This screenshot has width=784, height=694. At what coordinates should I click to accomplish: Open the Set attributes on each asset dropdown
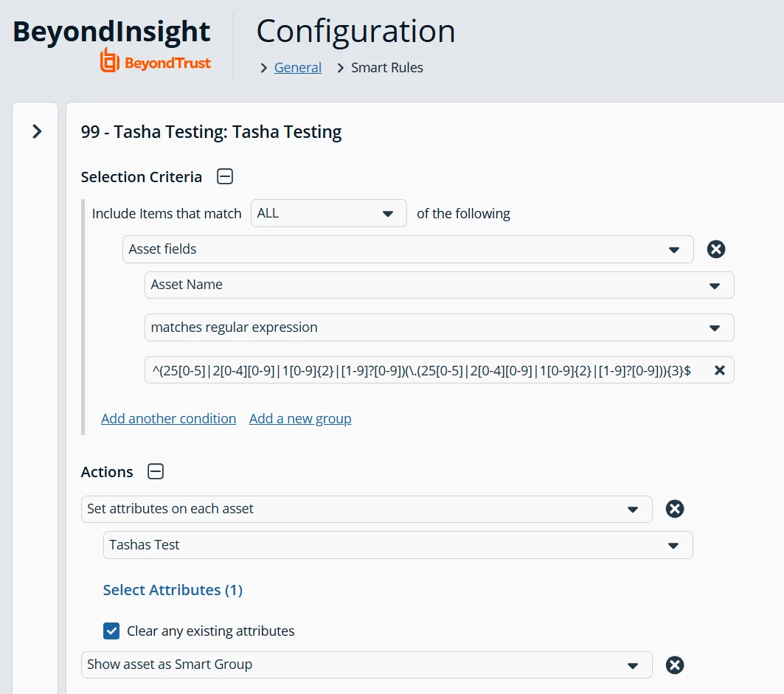pos(367,509)
